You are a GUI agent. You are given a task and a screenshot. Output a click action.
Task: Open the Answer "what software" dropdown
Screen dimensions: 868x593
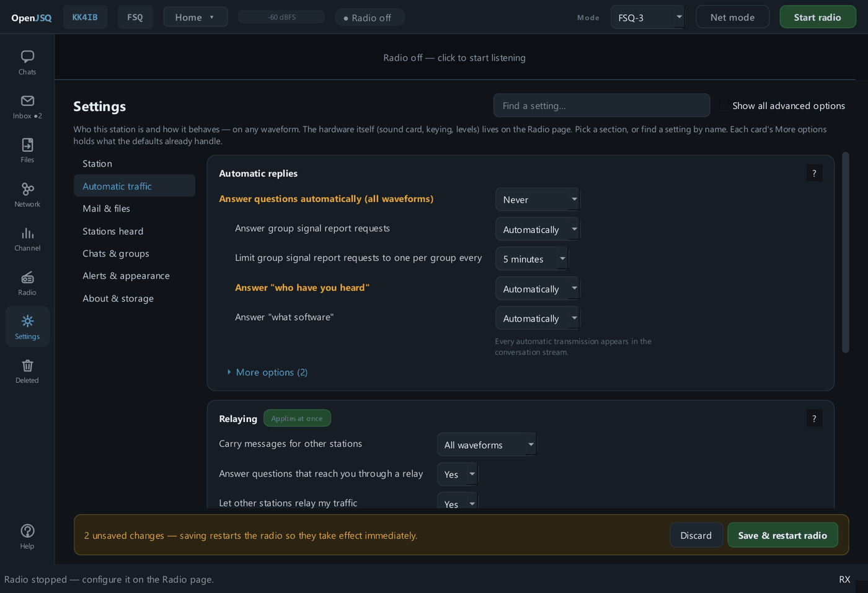point(538,318)
